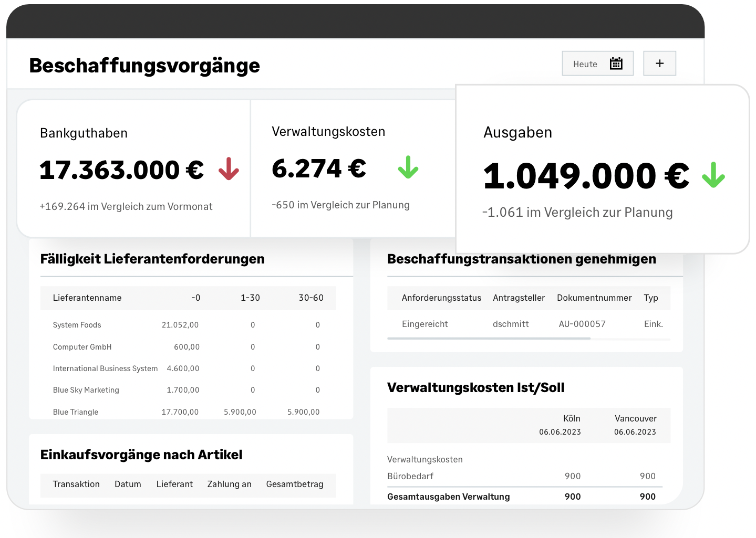756x538 pixels.
Task: Click green arrow next to Verwaltungskosten 6.274 €
Action: point(408,167)
